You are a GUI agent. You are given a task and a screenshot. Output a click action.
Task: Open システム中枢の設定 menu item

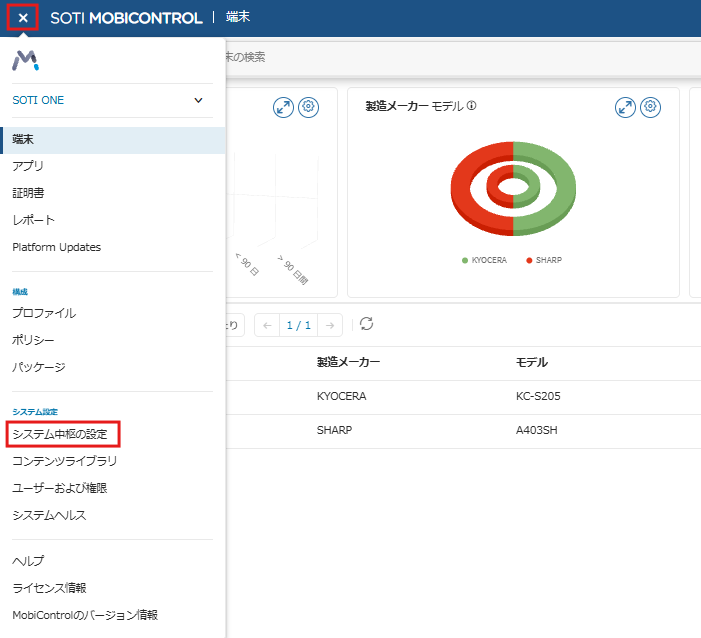click(x=60, y=434)
